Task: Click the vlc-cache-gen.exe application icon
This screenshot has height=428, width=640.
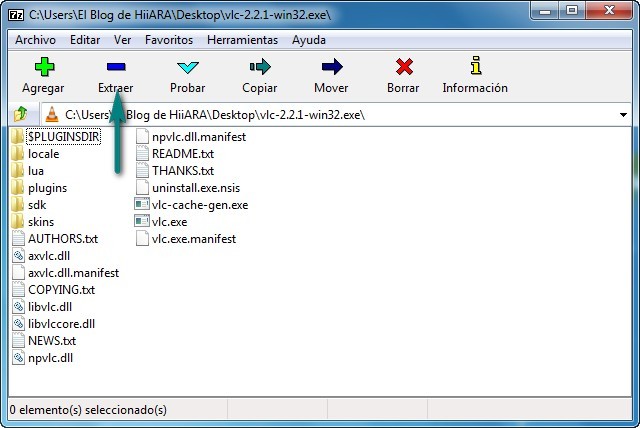Action: click(142, 204)
